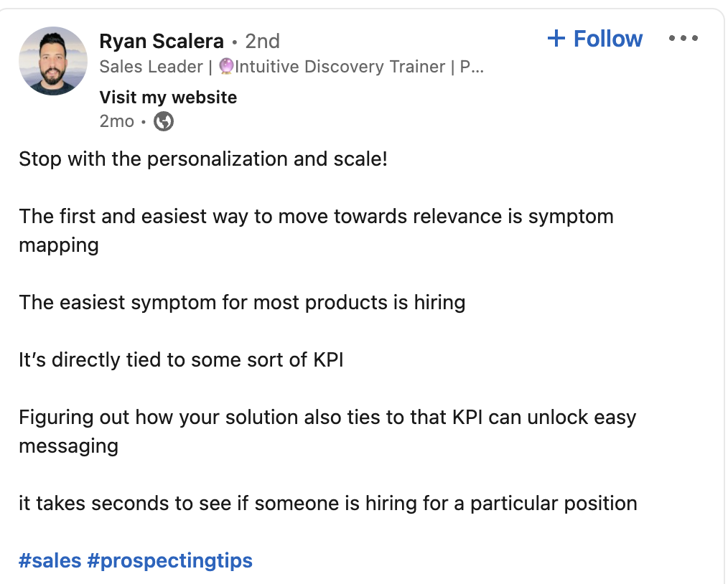The image size is (728, 584).
Task: Click the Sales Leader headline text
Action: [151, 67]
